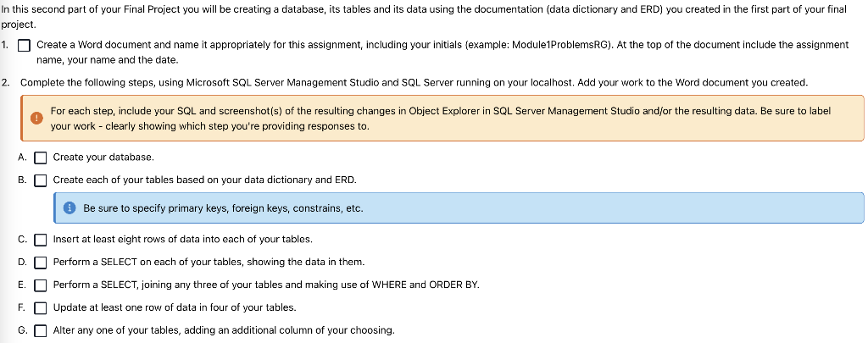Screen dimensions: 868x343
Task: Click the Complete the following steps sentence
Action: (x=414, y=83)
